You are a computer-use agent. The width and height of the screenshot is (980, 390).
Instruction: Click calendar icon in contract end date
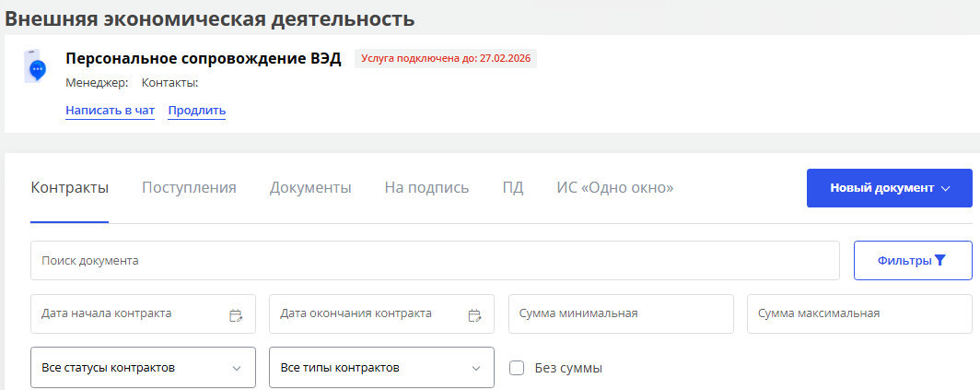pyautogui.click(x=474, y=315)
